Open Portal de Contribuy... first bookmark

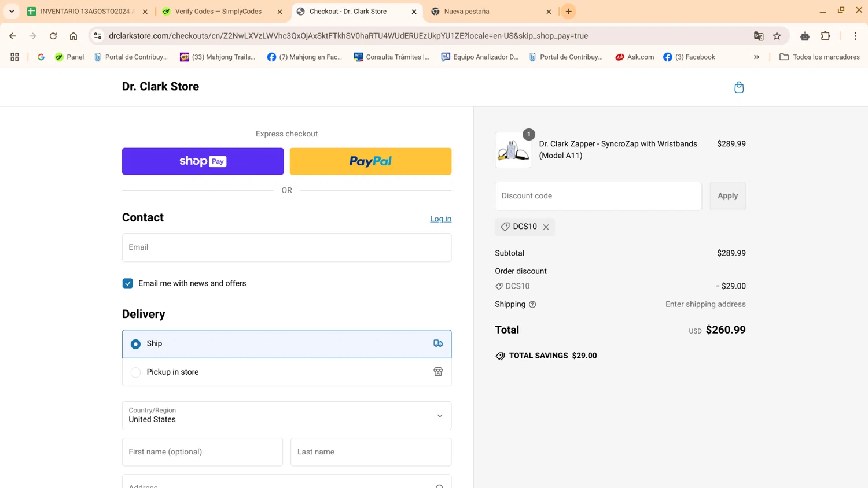131,57
